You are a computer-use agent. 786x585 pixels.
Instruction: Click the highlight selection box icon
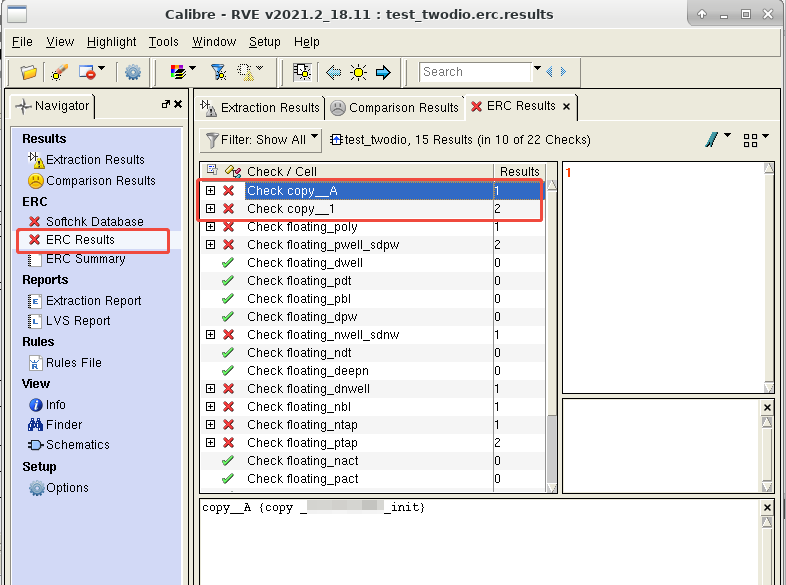click(302, 72)
